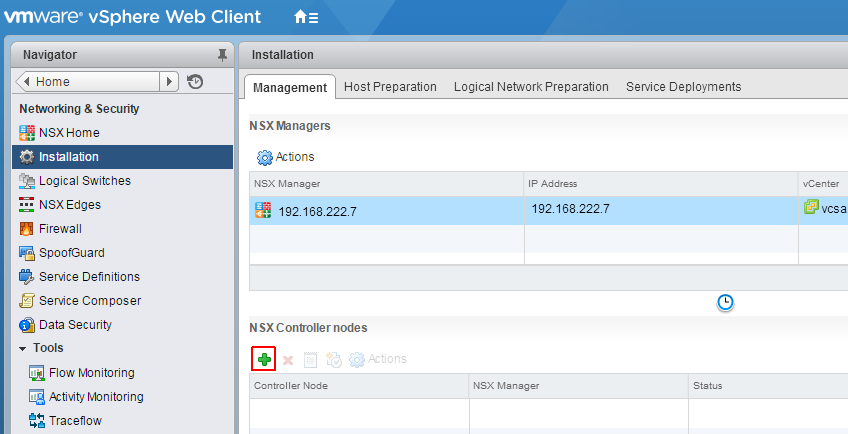Add a new NSX Controller node
Viewport: 848px width, 434px height.
264,359
